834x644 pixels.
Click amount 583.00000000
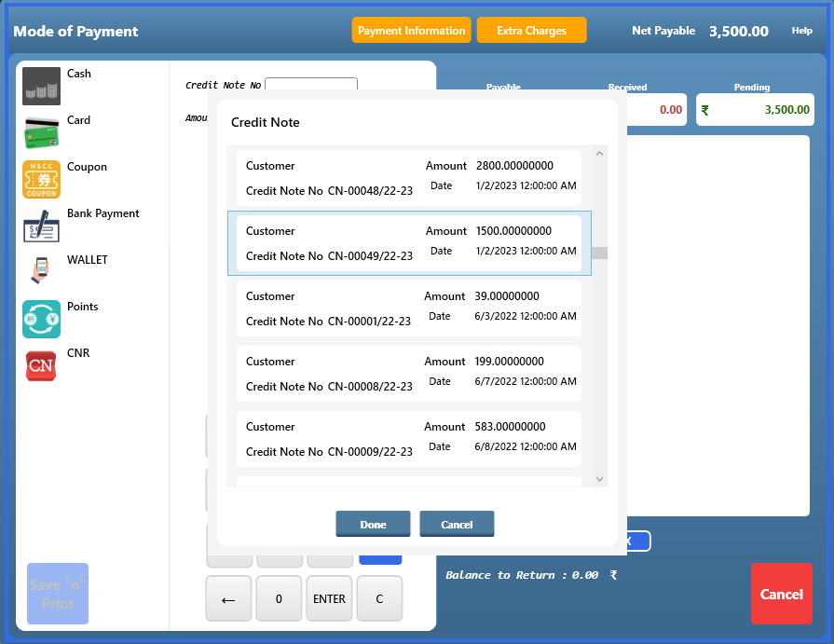[510, 427]
